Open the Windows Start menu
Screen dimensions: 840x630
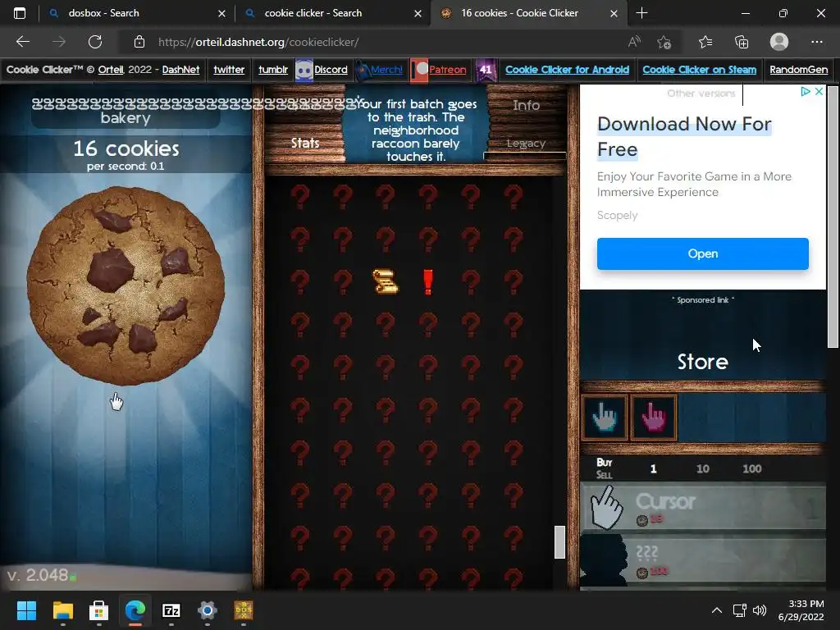pyautogui.click(x=26, y=610)
